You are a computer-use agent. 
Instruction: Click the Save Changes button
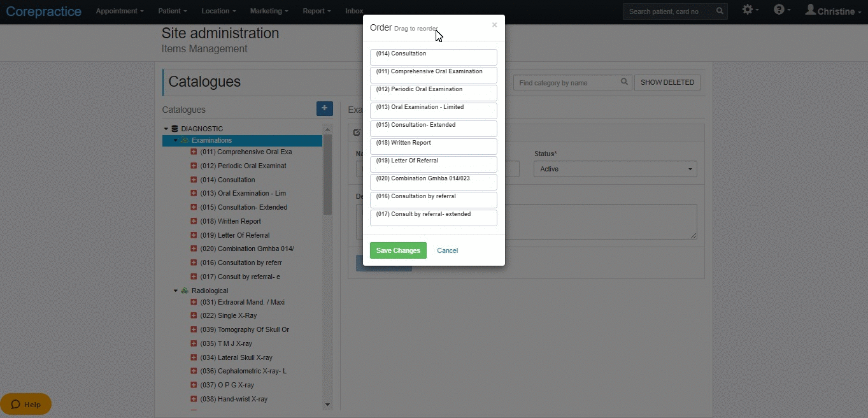tap(398, 250)
